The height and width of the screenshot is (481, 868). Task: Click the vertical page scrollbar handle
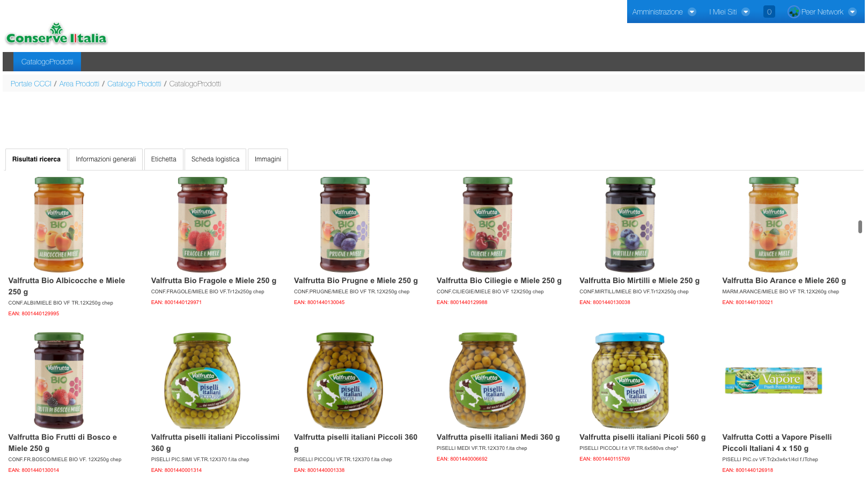click(860, 226)
